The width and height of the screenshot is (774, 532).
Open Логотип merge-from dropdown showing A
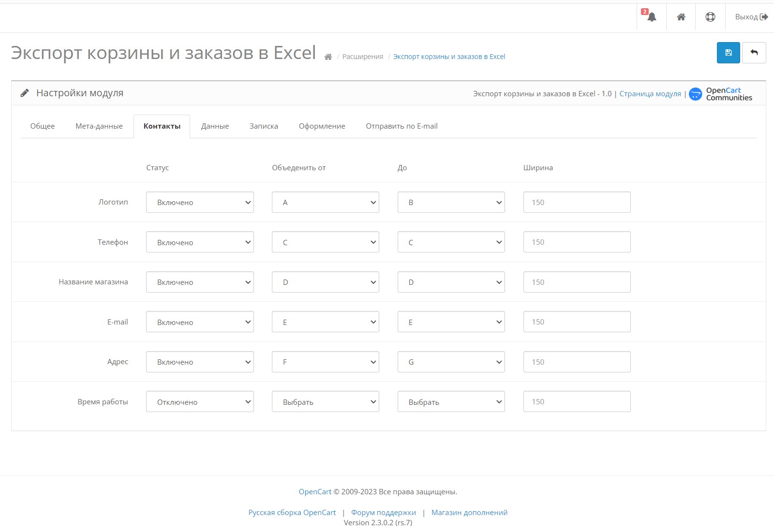(x=326, y=202)
